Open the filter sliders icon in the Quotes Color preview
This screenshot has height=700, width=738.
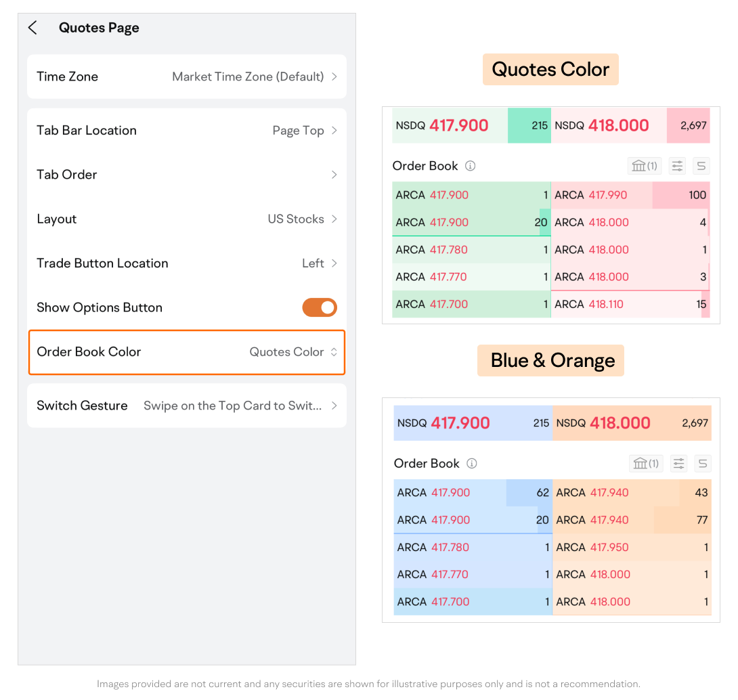click(x=677, y=166)
